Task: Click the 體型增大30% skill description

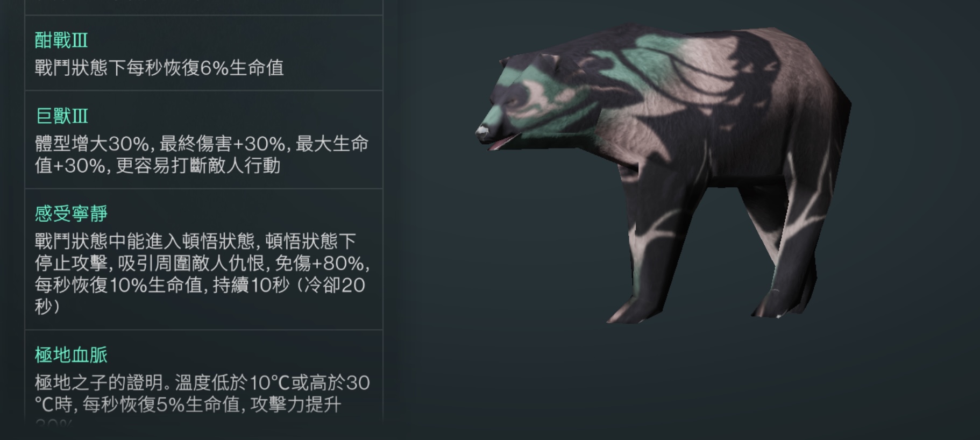Action: tap(202, 154)
